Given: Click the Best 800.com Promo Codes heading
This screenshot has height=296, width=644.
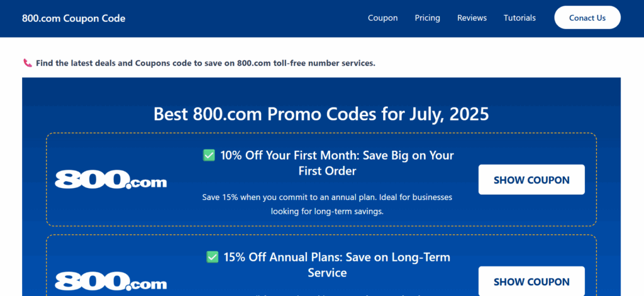Looking at the screenshot, I should tap(321, 114).
